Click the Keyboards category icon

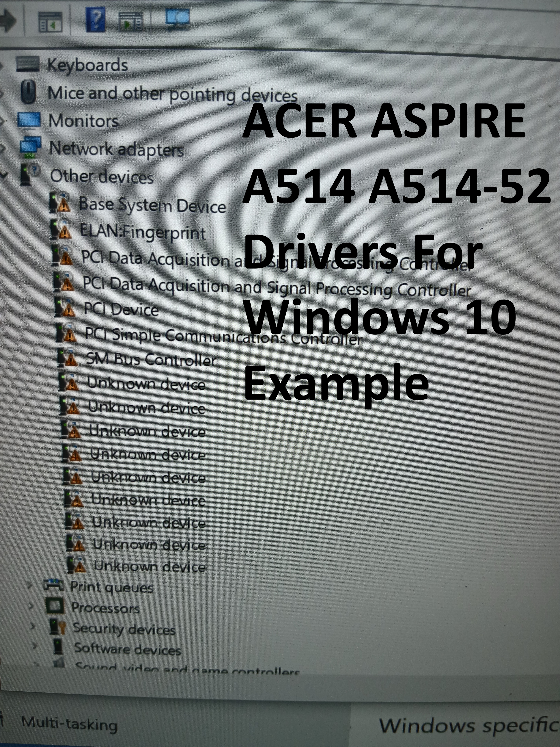27,64
